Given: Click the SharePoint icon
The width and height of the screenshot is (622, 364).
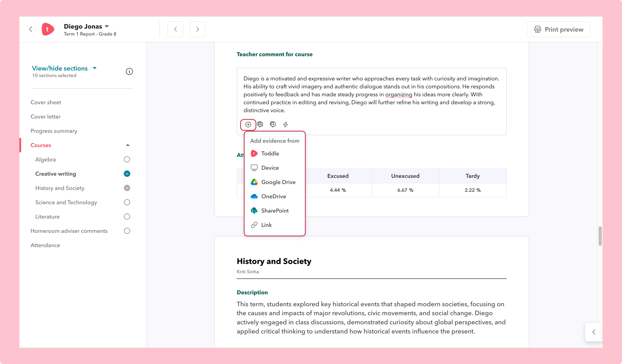Looking at the screenshot, I should (x=254, y=211).
